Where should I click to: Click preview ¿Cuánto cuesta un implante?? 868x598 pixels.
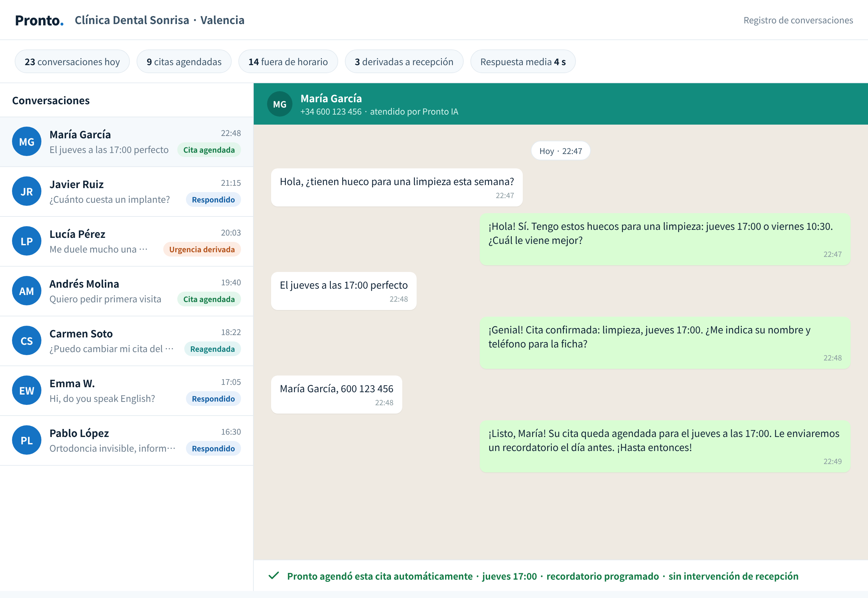click(x=110, y=200)
